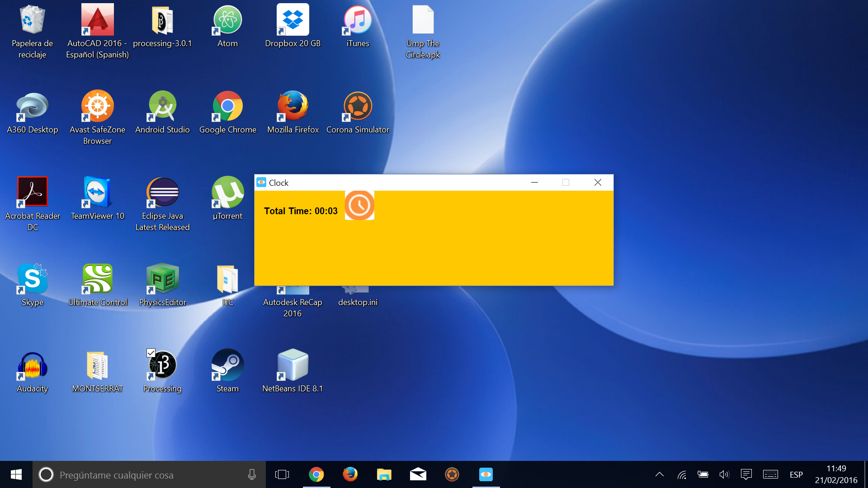Select the Atom editor desktop shortcut
The height and width of the screenshot is (488, 868).
(x=227, y=20)
